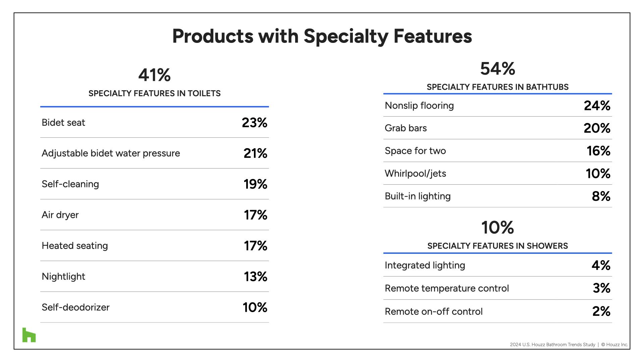Click the Houzz Bathroom Trends Study footer text
Viewport: 644px width, 362px height.
[x=552, y=345]
